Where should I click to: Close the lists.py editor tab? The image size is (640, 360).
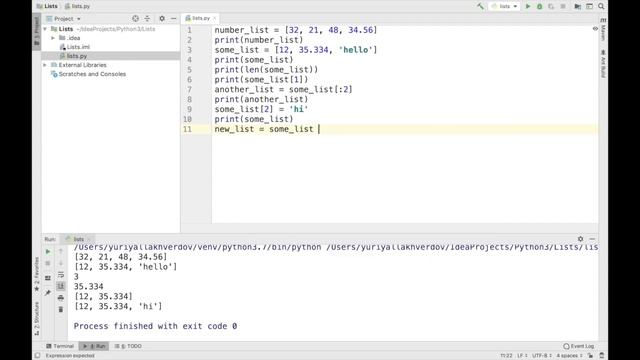point(215,18)
